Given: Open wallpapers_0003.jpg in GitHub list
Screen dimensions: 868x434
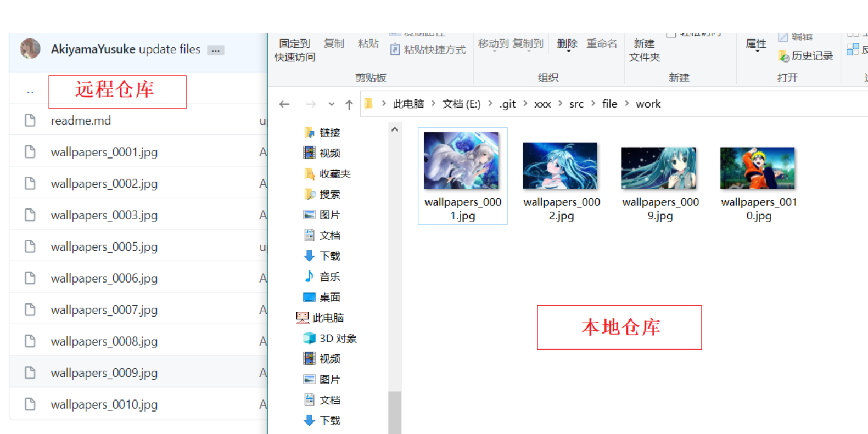Looking at the screenshot, I should click(x=104, y=215).
